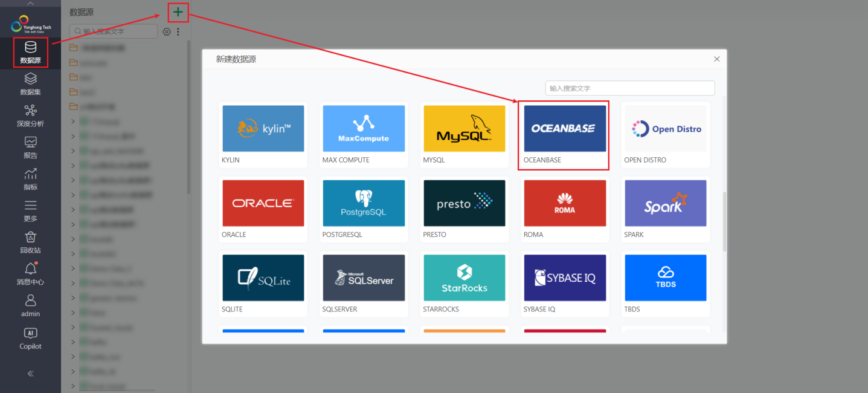Open the 数据集 sidebar section
Image resolution: width=868 pixels, height=393 pixels.
30,84
